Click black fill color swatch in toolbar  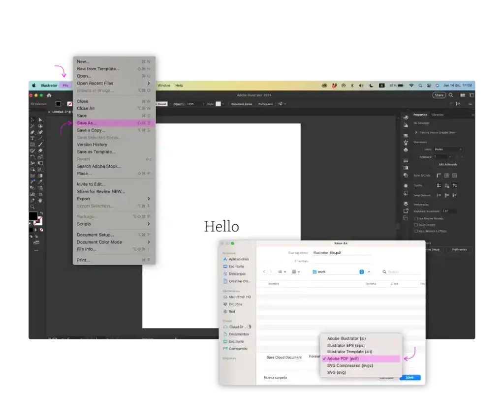[x=33, y=216]
